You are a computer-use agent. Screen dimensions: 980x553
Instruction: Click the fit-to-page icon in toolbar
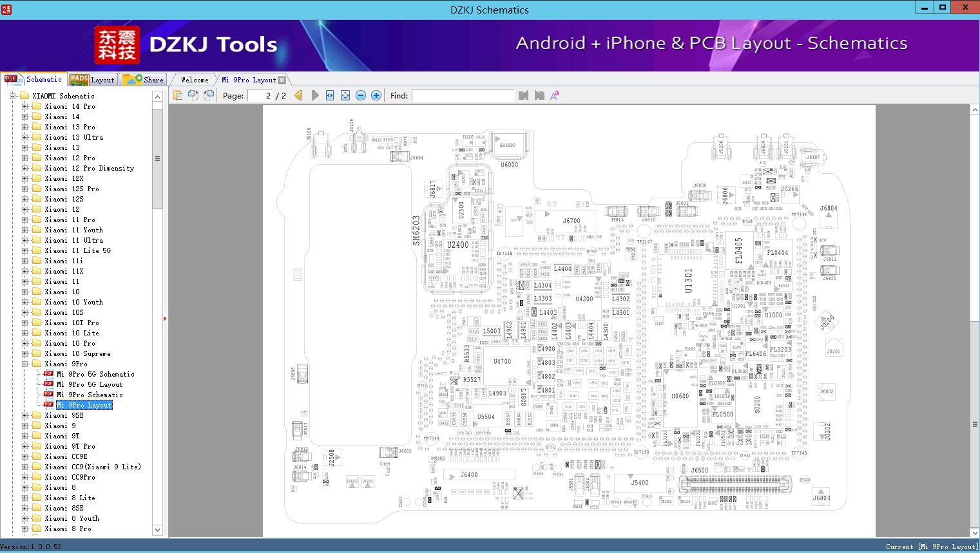pyautogui.click(x=345, y=95)
